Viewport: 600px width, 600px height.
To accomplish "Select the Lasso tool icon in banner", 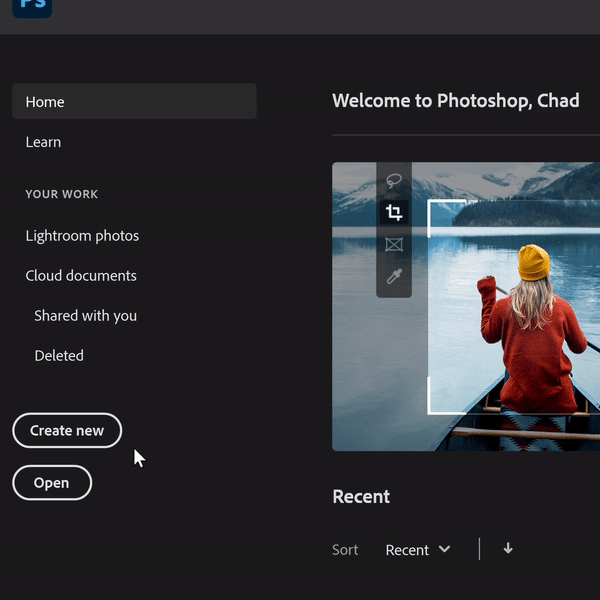I will pyautogui.click(x=394, y=180).
